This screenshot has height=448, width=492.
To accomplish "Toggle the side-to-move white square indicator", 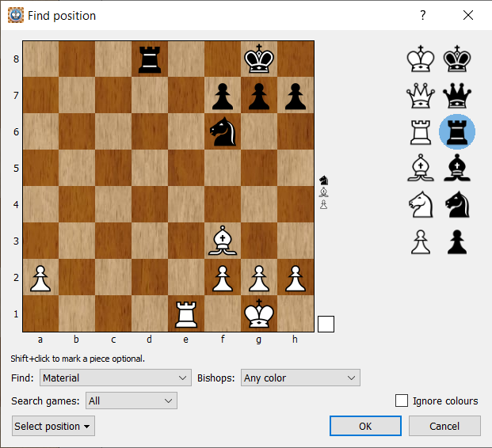I will pos(326,324).
